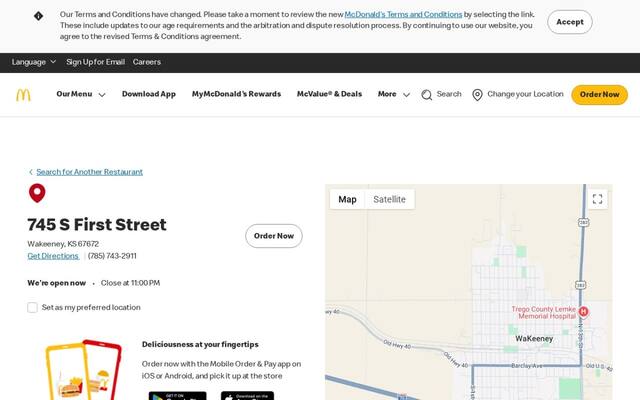The height and width of the screenshot is (400, 640).
Task: Click the WaKeeney town label on map
Action: [x=534, y=339]
